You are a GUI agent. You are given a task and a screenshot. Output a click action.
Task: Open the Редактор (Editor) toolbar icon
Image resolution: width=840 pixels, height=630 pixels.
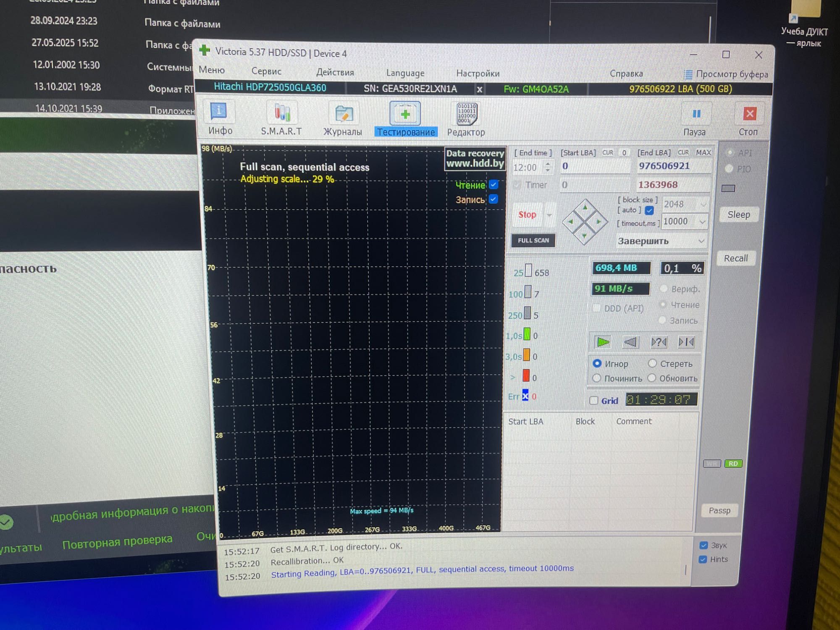[466, 114]
